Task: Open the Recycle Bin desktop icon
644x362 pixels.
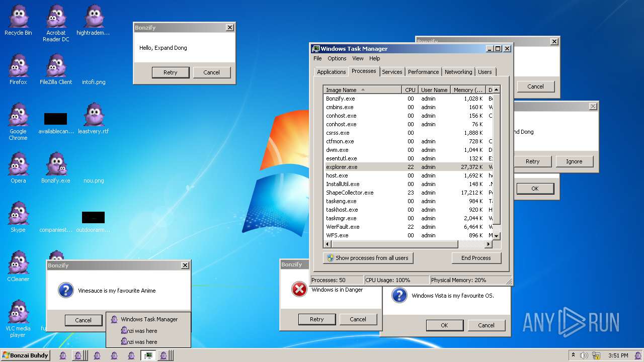Action: pos(18,20)
